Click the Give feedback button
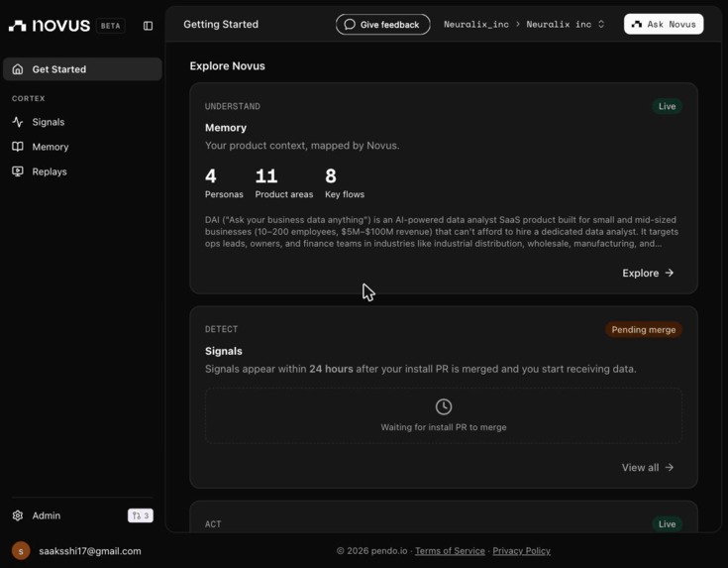The image size is (728, 568). point(383,24)
